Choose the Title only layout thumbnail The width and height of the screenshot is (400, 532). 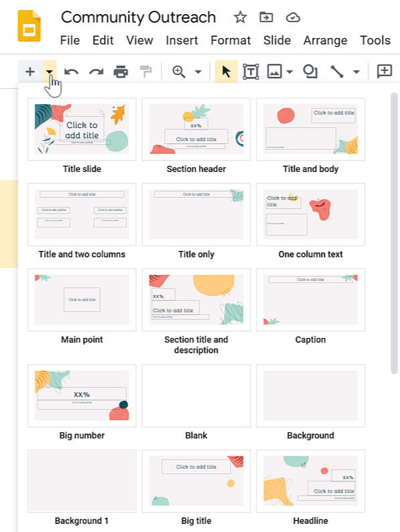(x=196, y=214)
